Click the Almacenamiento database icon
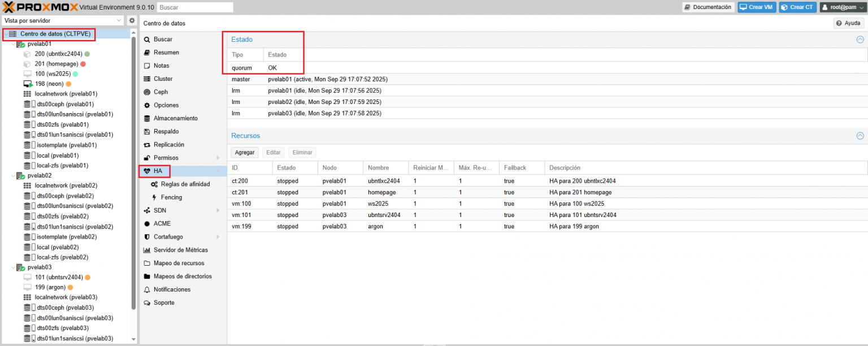The image size is (868, 346). click(x=147, y=118)
